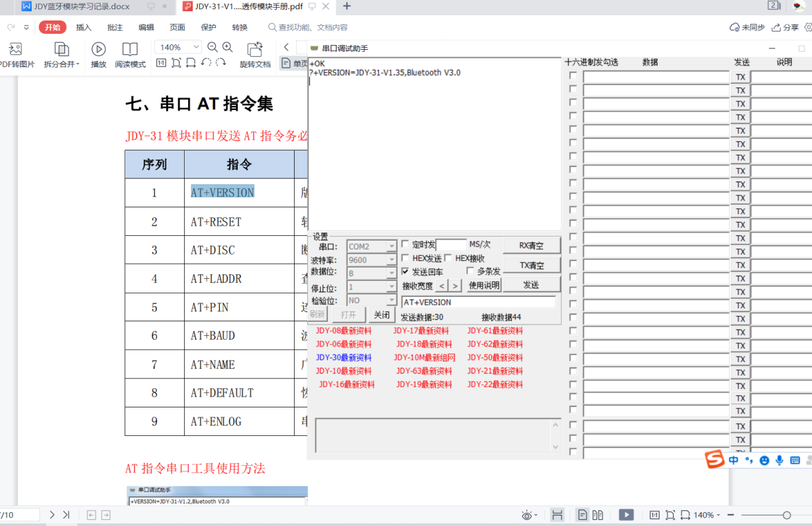Image resolution: width=812 pixels, height=526 pixels.
Task: Open the 波特率 9600 dropdown
Action: pos(391,260)
